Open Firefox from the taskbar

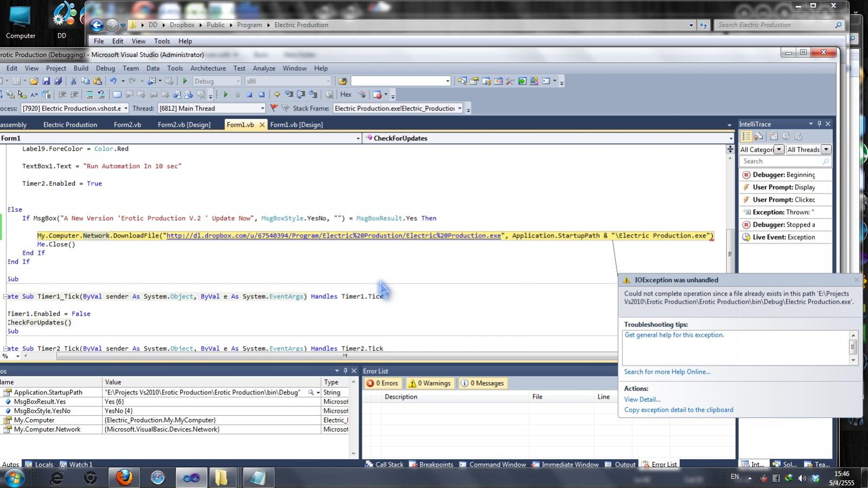coord(124,478)
